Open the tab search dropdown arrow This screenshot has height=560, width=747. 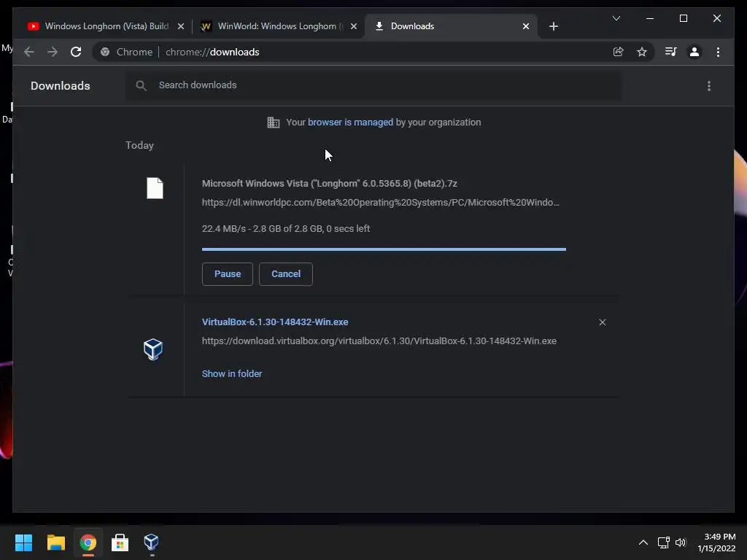(616, 18)
